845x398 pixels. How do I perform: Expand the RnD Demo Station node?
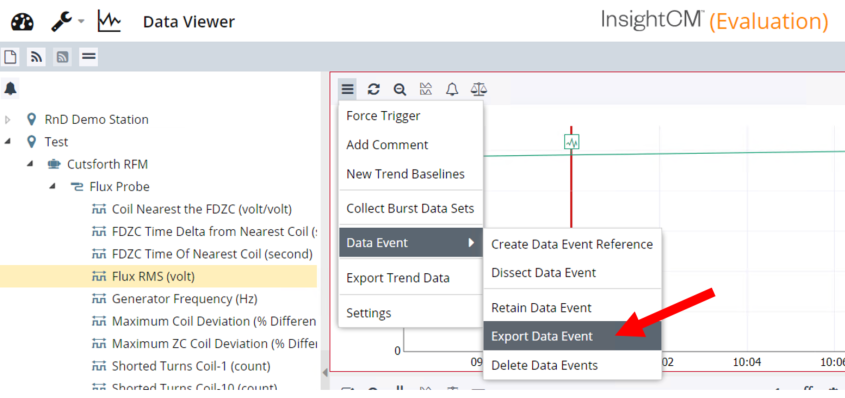pos(8,120)
